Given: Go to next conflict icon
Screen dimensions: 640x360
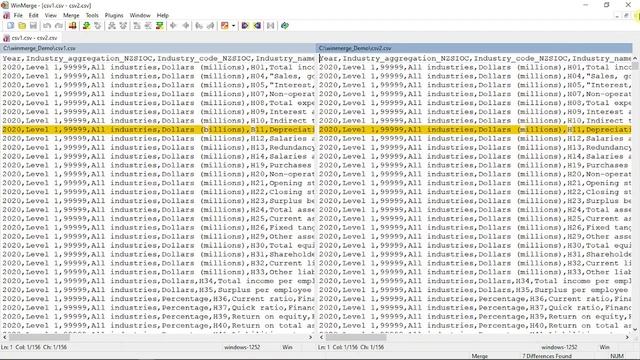Looking at the screenshot, I should pos(111,26).
